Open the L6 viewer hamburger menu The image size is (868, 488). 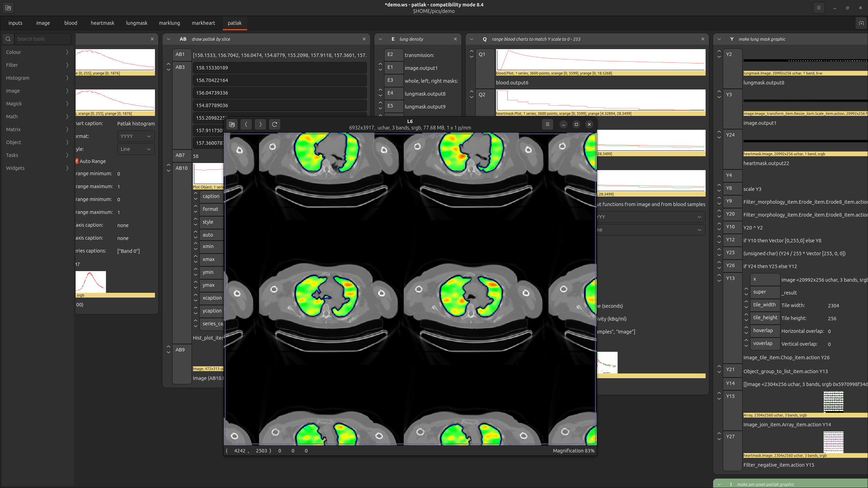[x=548, y=124]
